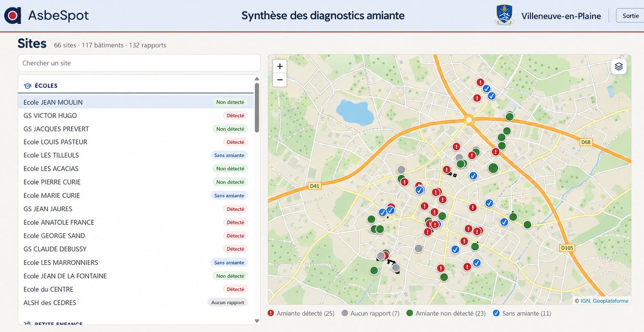Click the AsbeSpot logo icon

13,16
